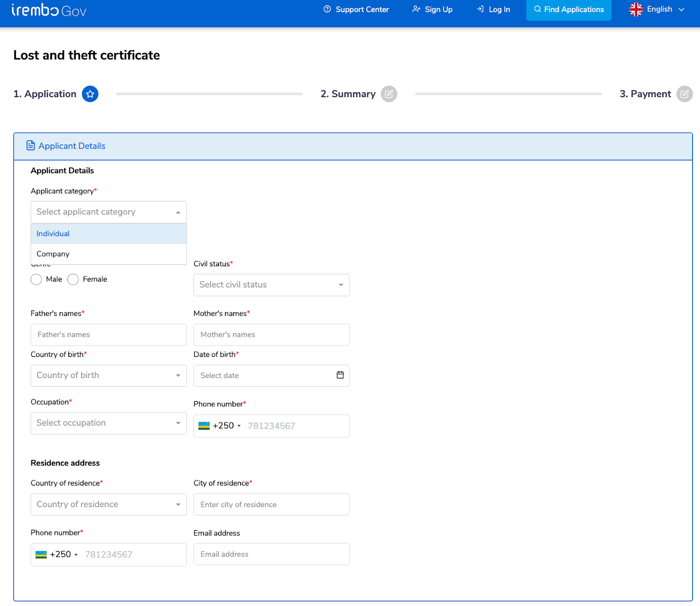Click the Sign Up person icon
This screenshot has width=700, height=606.
click(416, 9)
